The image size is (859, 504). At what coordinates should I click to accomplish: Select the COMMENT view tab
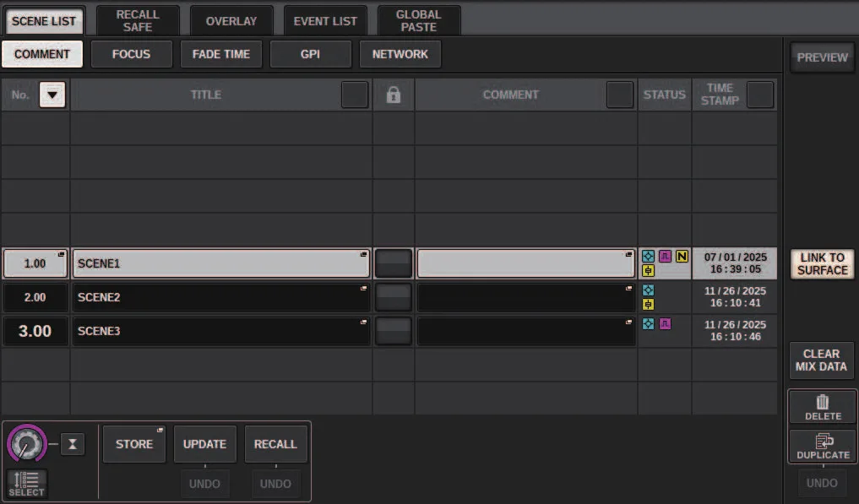42,54
